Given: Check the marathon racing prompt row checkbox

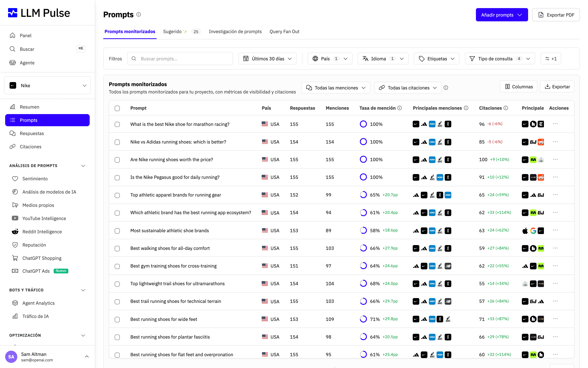Looking at the screenshot, I should pyautogui.click(x=117, y=124).
